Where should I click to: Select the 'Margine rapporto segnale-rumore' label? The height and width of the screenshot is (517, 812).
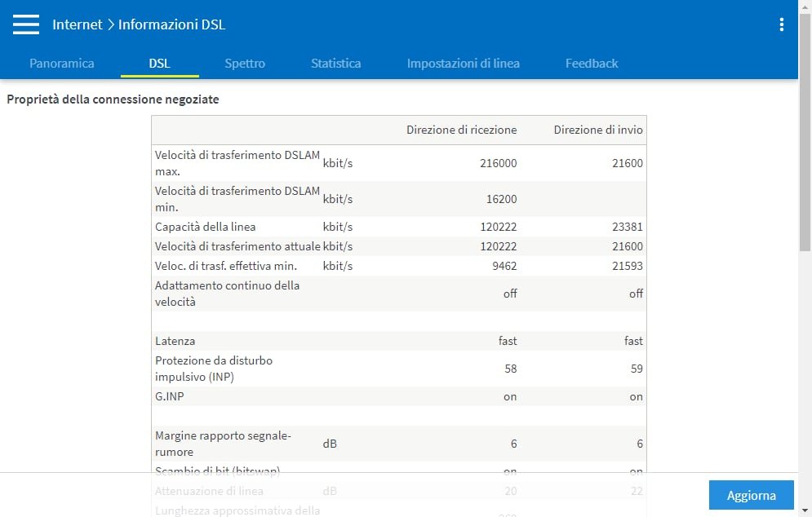click(x=223, y=444)
